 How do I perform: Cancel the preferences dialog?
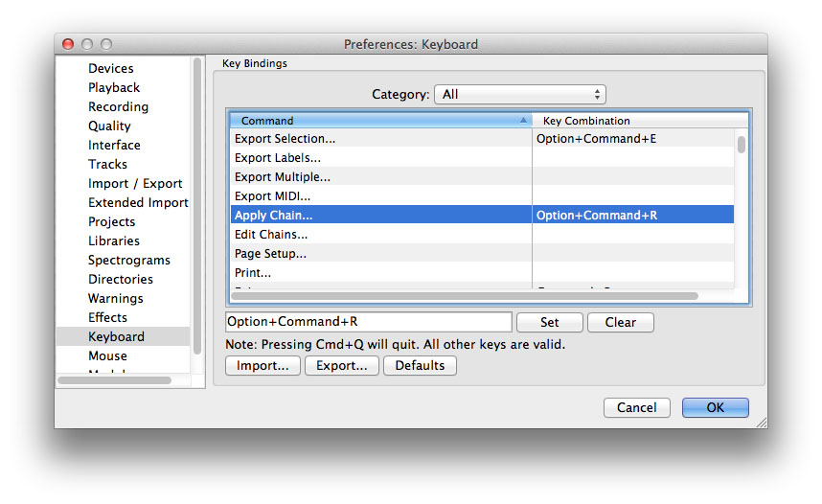click(636, 407)
